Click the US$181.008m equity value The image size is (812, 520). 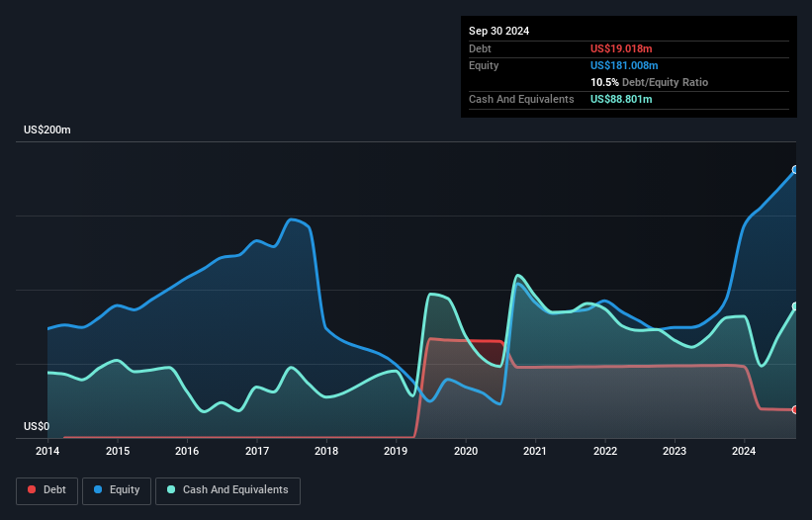tap(624, 65)
